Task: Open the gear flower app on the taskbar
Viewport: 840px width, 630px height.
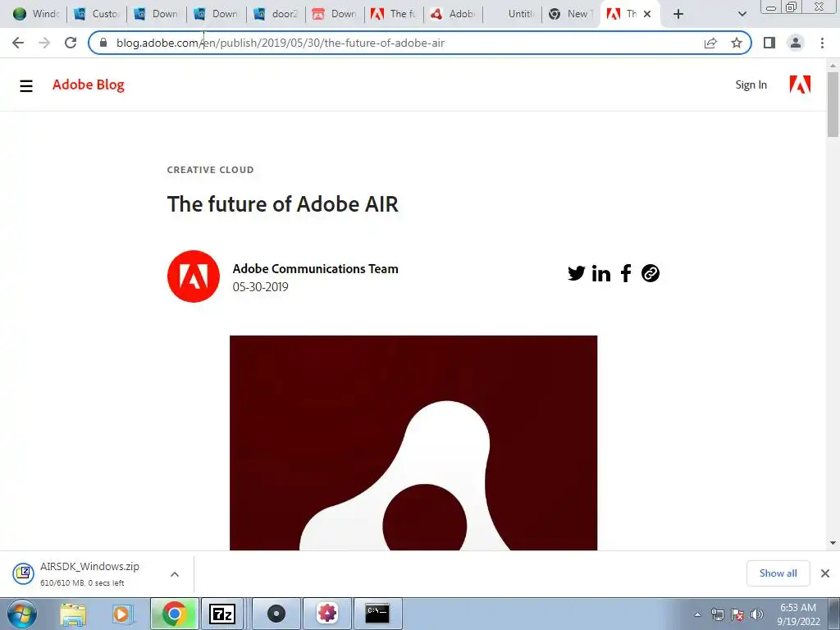Action: coord(327,614)
